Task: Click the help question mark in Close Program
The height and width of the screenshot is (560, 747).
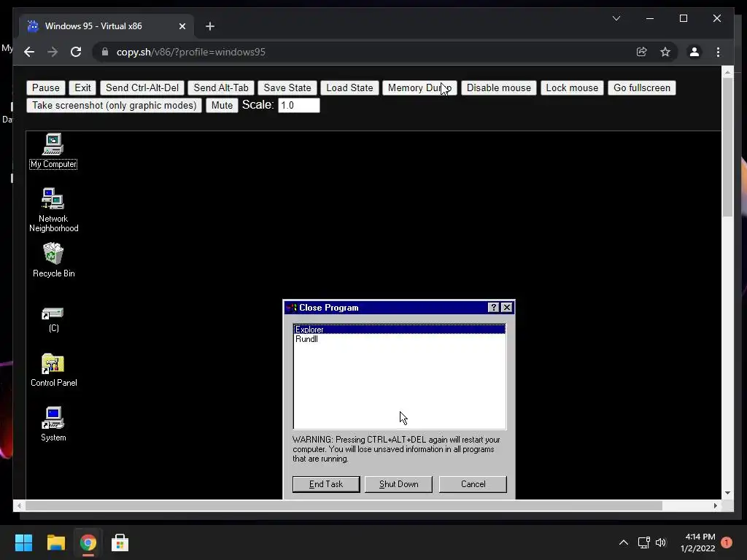Action: tap(494, 308)
